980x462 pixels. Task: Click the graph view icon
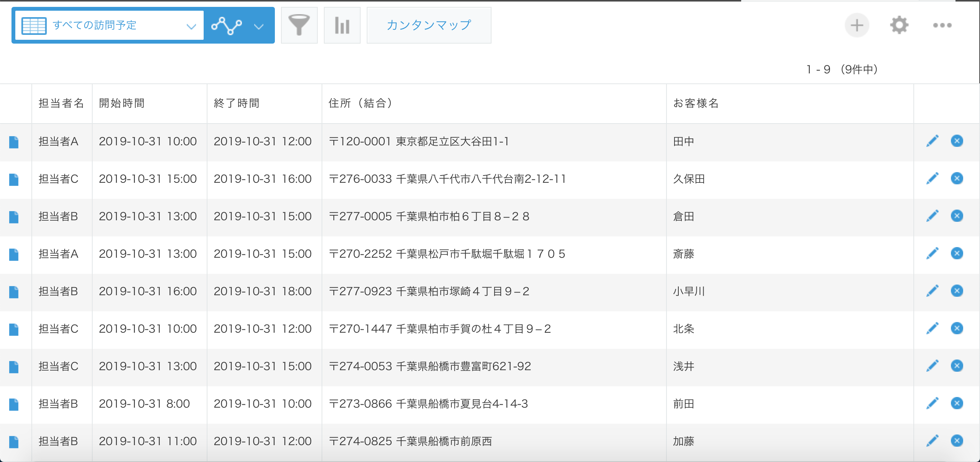227,25
